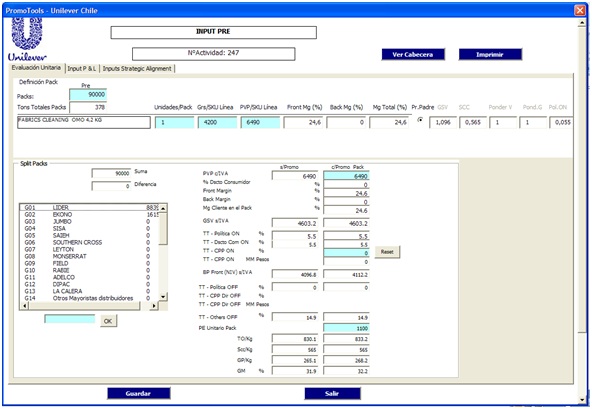
Task: Close the PromoTools window
Action: pos(580,10)
